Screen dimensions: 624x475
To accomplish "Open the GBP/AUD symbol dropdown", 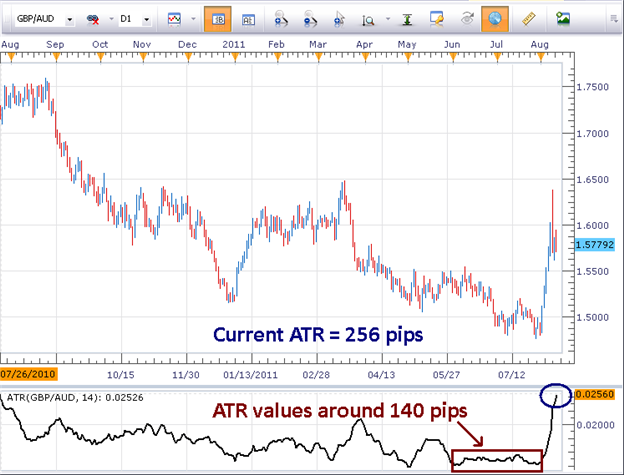I will pos(70,19).
